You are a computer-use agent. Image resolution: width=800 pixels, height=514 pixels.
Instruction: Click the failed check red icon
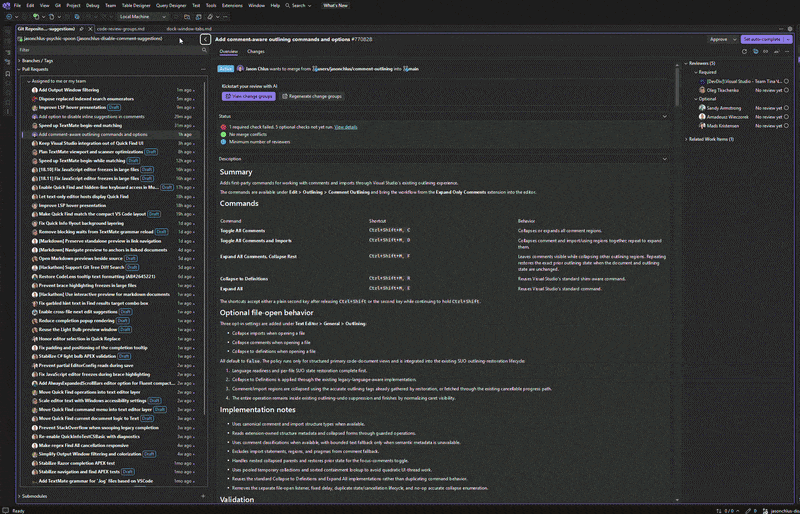coord(223,127)
